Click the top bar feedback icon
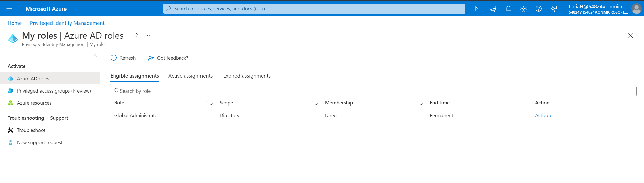This screenshot has width=644, height=183. (x=553, y=9)
